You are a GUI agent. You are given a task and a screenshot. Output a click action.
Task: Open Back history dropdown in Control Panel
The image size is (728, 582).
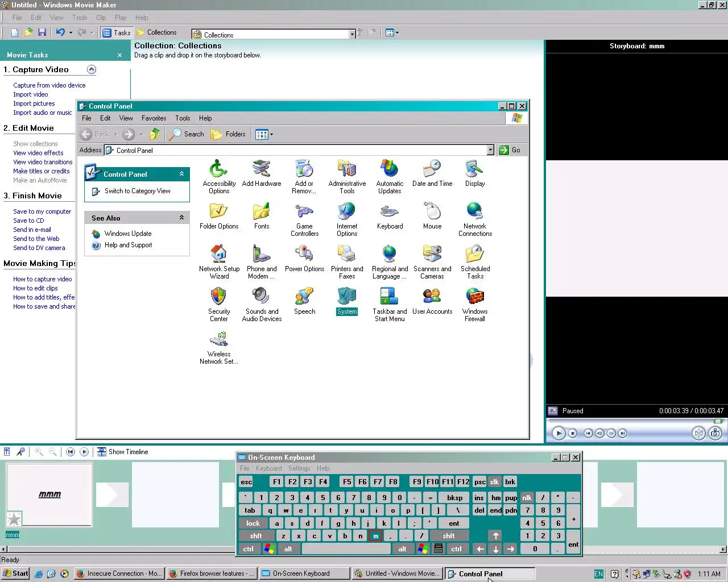point(115,135)
